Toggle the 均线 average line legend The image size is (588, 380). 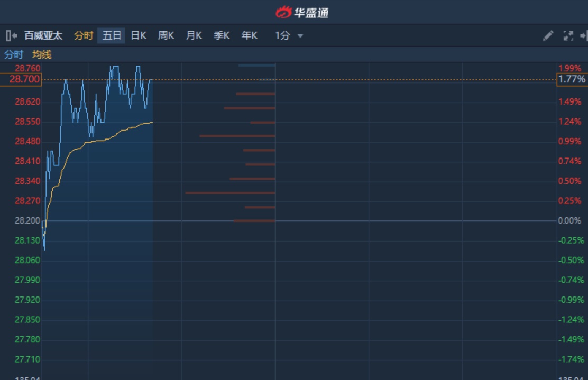[x=42, y=54]
